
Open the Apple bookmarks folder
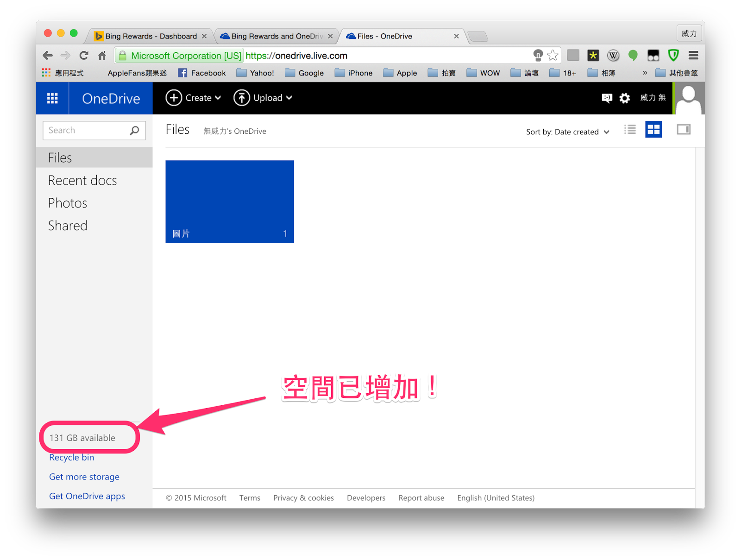(x=400, y=73)
